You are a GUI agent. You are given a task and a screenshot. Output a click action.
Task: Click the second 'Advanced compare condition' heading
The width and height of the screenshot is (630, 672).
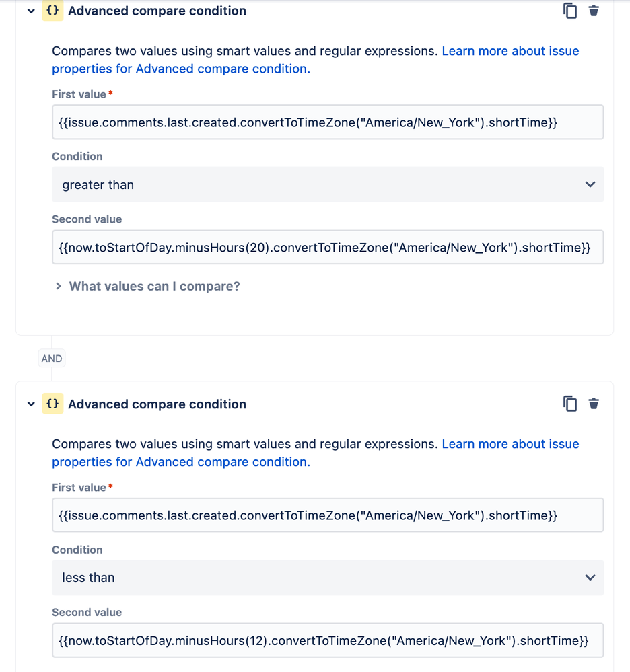[x=157, y=404]
